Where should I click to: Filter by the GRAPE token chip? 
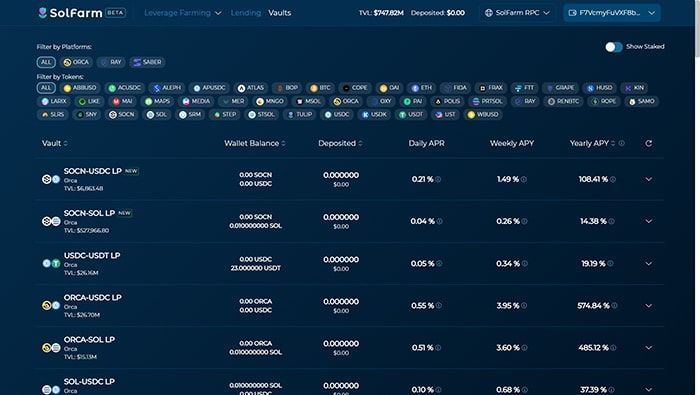point(560,88)
